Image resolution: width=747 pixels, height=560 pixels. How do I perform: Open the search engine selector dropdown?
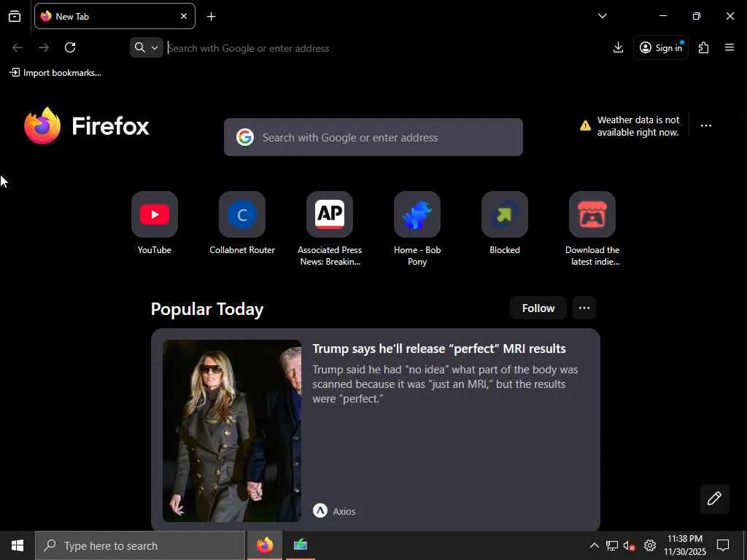(x=146, y=47)
